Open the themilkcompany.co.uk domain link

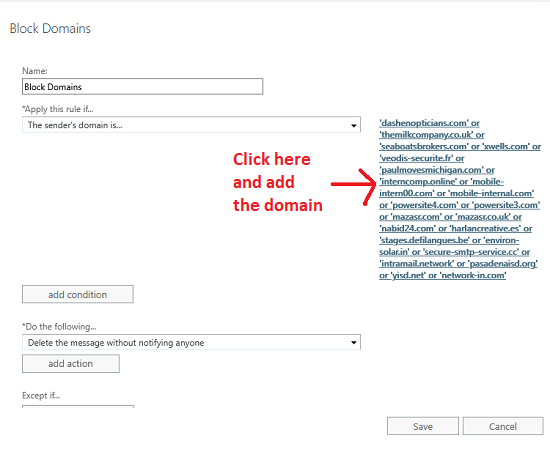coord(427,135)
